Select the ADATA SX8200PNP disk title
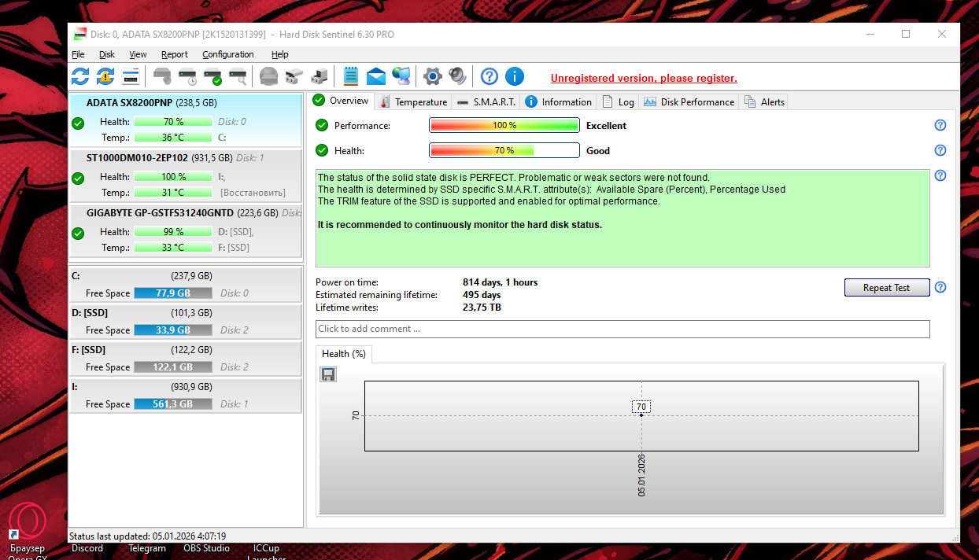Viewport: 979px width, 560px height. tap(129, 103)
